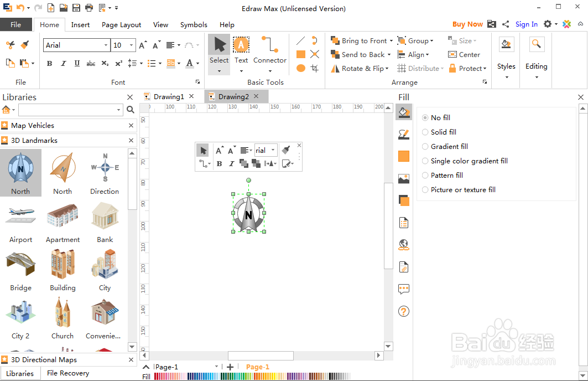Viewport: 588px width, 381px height.
Task: Apply underline formatting
Action: (x=77, y=64)
